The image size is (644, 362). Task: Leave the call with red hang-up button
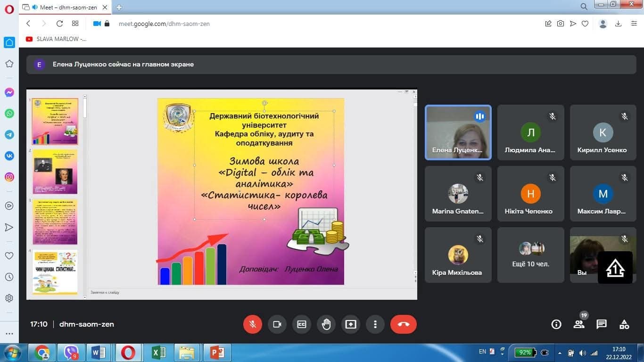404,324
